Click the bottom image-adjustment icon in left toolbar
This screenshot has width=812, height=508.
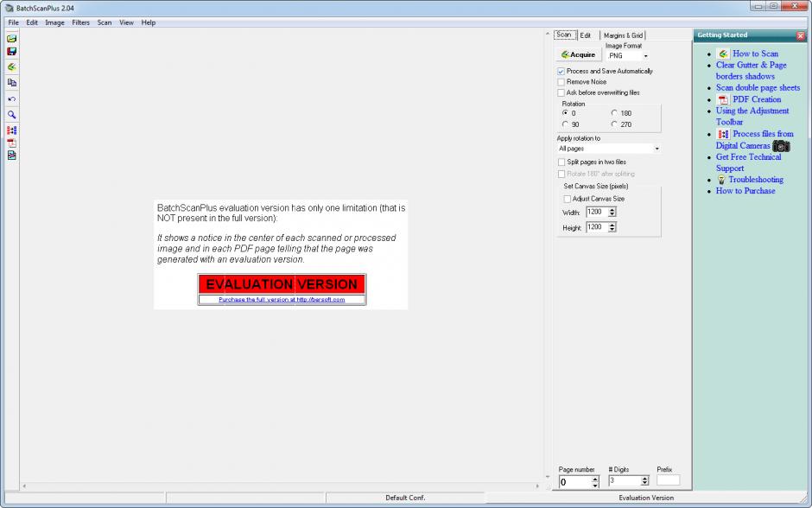coord(11,156)
